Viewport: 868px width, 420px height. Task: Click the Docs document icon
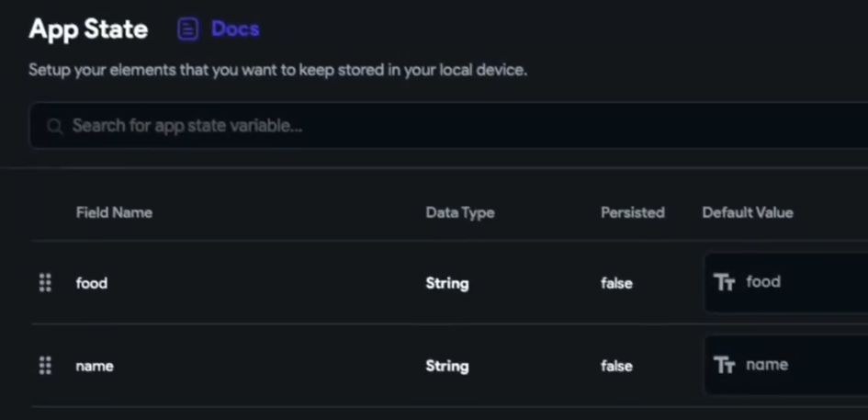187,29
